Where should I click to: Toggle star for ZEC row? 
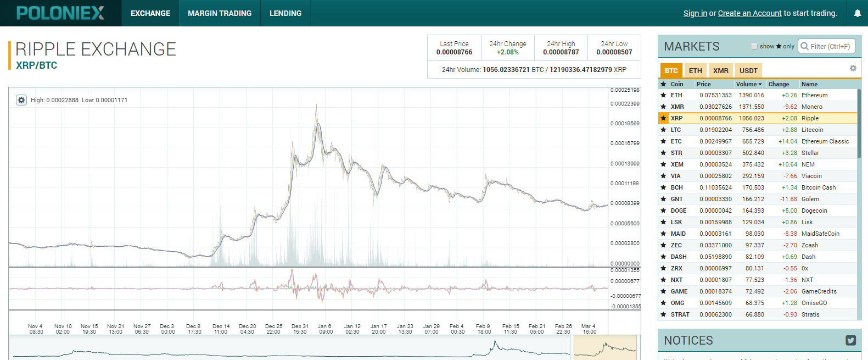click(x=663, y=245)
